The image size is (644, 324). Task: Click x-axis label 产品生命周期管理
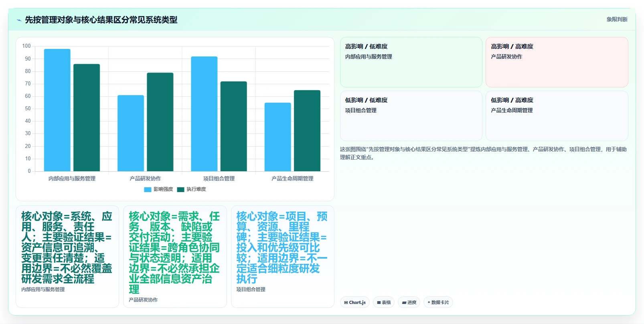coord(292,178)
